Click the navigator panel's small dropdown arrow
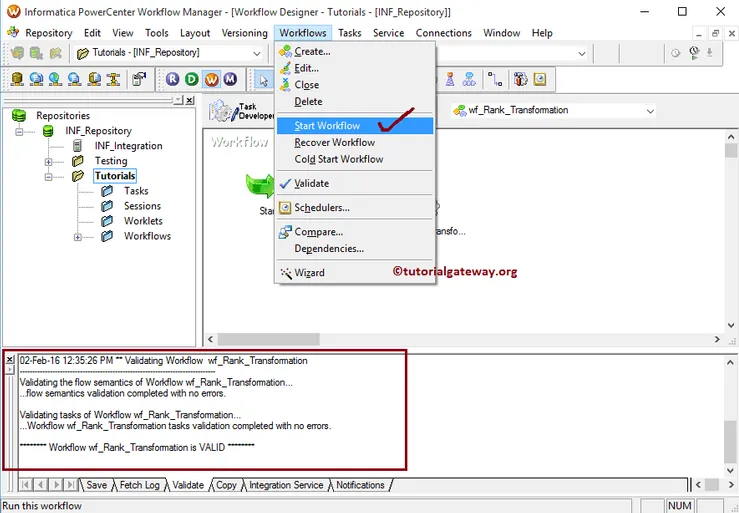Image resolution: width=739 pixels, height=513 pixels. pos(178,100)
